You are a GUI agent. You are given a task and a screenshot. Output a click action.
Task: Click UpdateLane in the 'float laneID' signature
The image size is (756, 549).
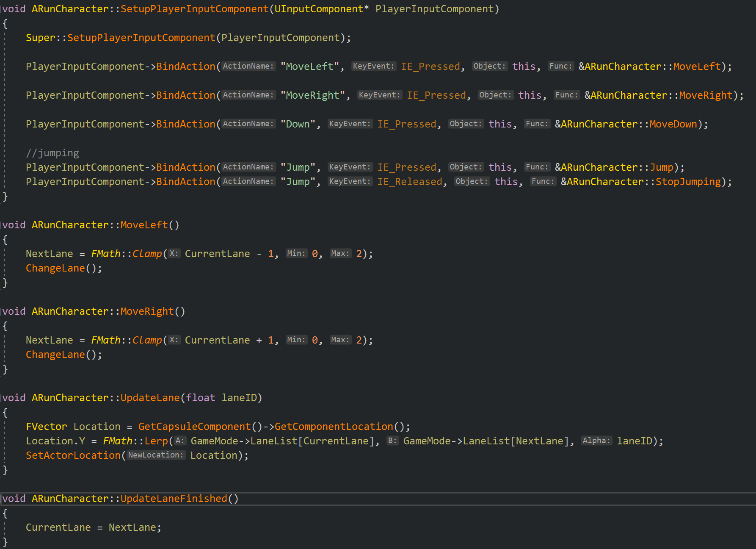coord(150,398)
